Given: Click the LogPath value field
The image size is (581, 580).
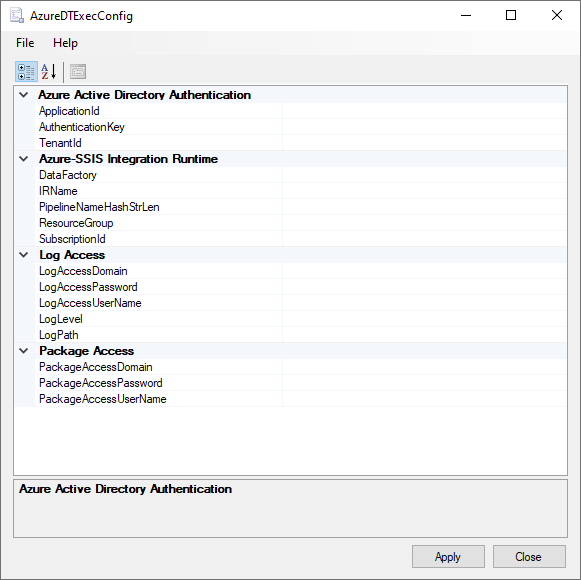Looking at the screenshot, I should click(x=425, y=335).
